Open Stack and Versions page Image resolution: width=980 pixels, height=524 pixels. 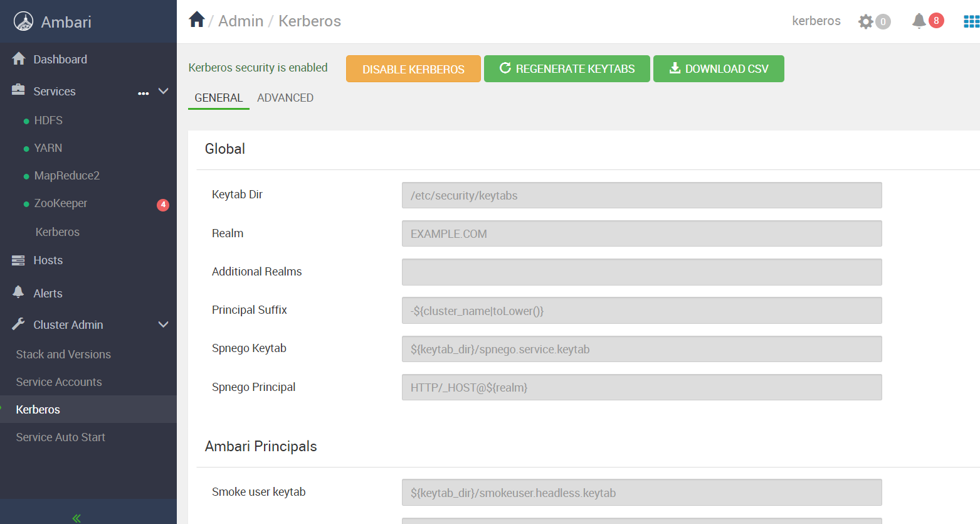(x=63, y=355)
